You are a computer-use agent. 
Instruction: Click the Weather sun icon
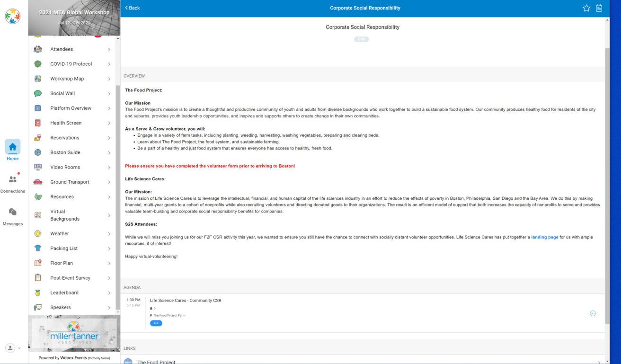coord(38,234)
